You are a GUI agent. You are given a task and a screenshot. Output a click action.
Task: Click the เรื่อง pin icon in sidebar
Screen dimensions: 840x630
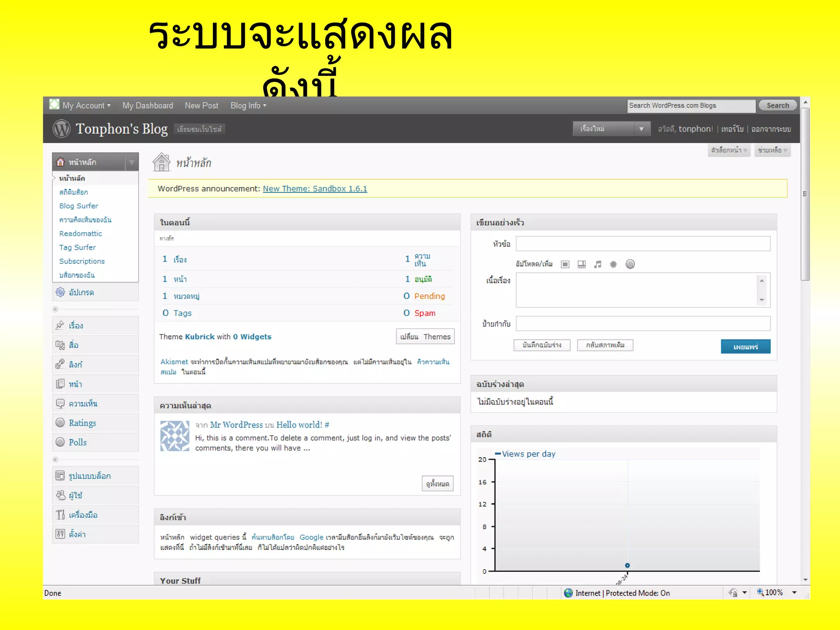coord(60,325)
